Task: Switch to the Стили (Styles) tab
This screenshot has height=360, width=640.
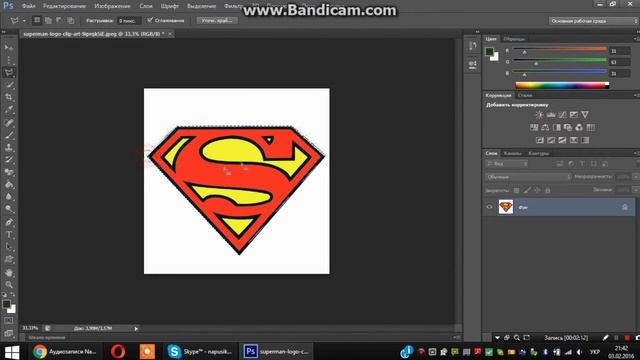Action: (525, 95)
